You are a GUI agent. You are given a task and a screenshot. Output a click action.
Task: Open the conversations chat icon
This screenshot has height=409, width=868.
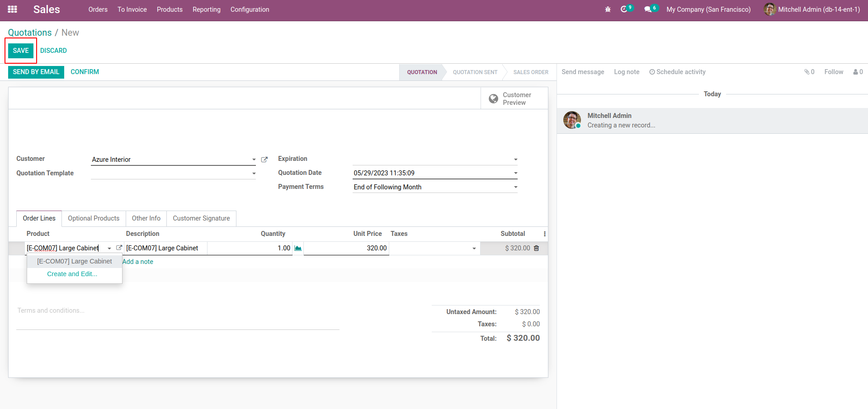pos(648,9)
